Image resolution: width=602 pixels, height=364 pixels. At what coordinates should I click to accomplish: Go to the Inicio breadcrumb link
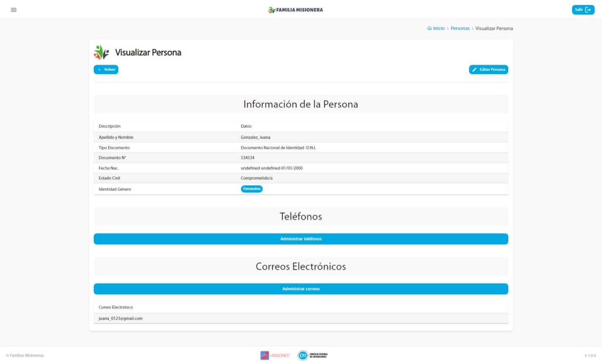[x=436, y=28]
